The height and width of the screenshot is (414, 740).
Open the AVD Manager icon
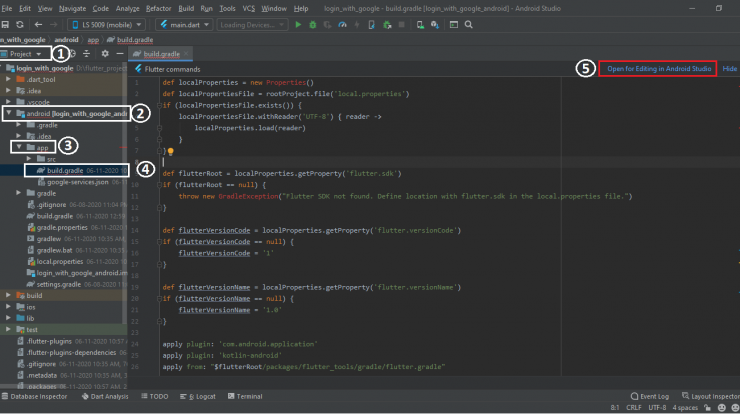420,25
